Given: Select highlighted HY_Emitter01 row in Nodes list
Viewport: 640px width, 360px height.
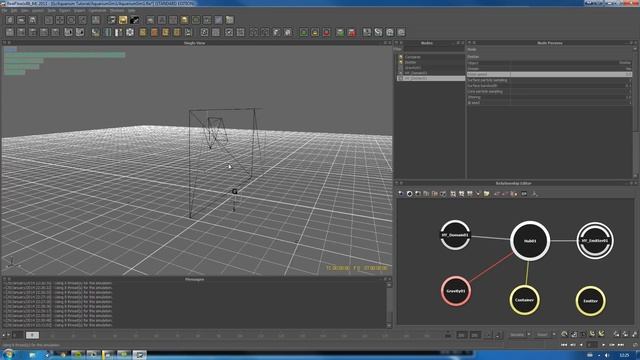Looking at the screenshot, I should (x=431, y=78).
